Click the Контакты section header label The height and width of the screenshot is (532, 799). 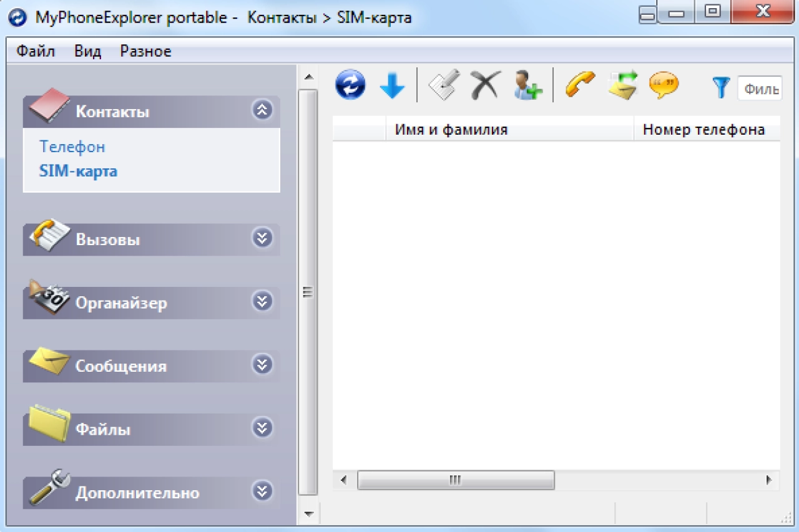pyautogui.click(x=112, y=112)
